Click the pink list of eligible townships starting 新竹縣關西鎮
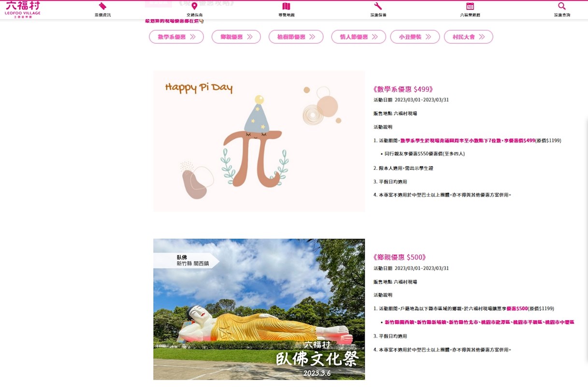Viewport: 588px width, 387px height. [479, 322]
